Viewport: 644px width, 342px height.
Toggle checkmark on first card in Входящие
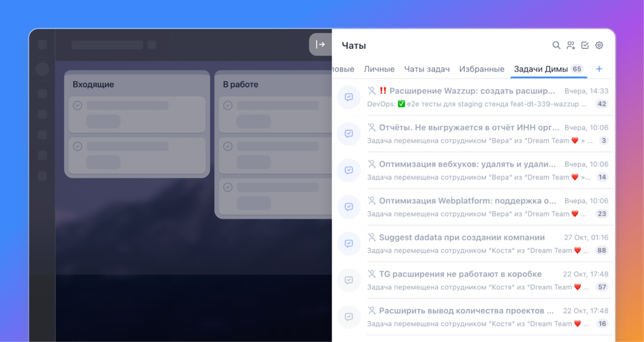click(x=78, y=105)
